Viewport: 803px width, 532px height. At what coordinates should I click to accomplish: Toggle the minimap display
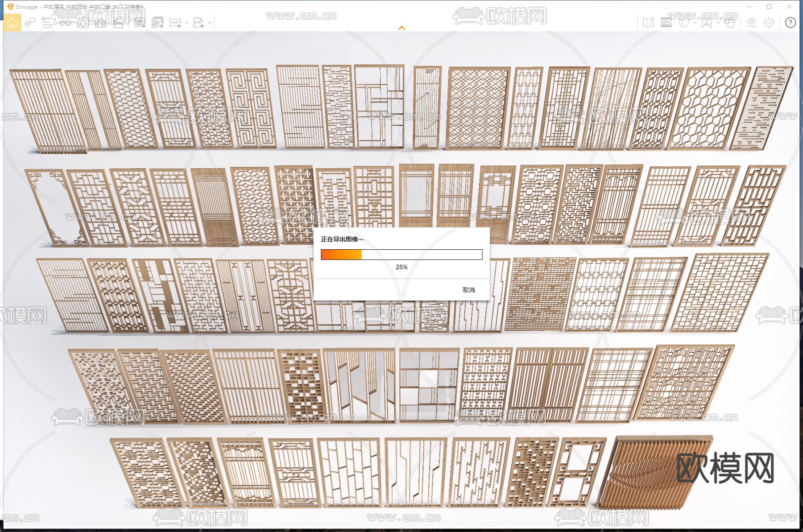(648, 23)
